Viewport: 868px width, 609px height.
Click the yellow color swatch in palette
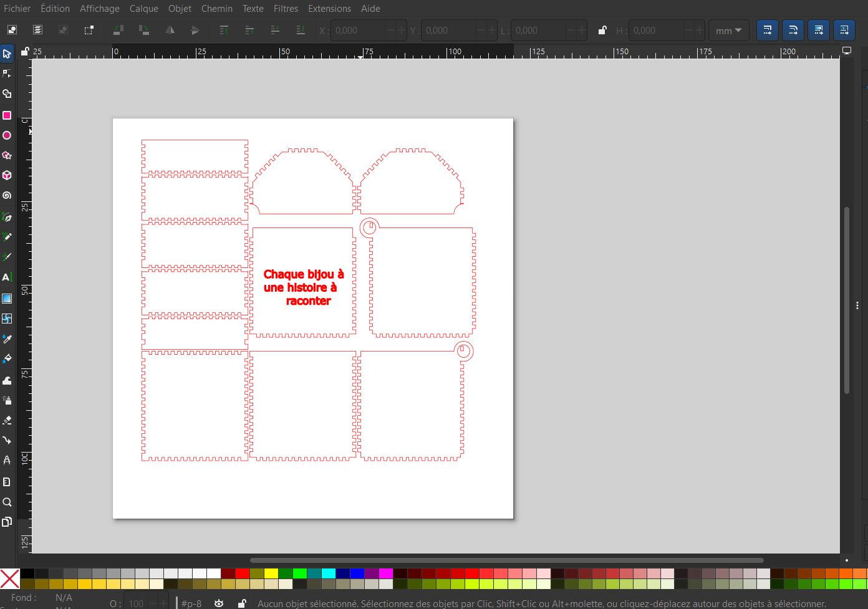pos(271,573)
